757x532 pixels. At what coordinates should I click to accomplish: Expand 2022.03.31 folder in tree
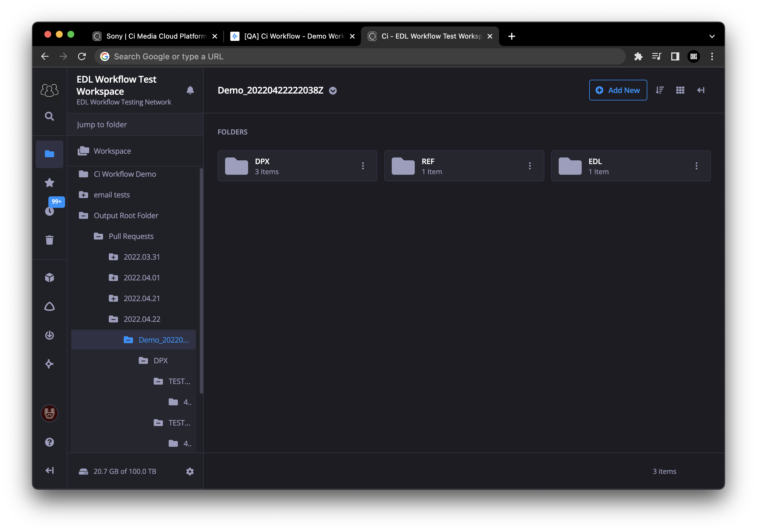pyautogui.click(x=113, y=257)
